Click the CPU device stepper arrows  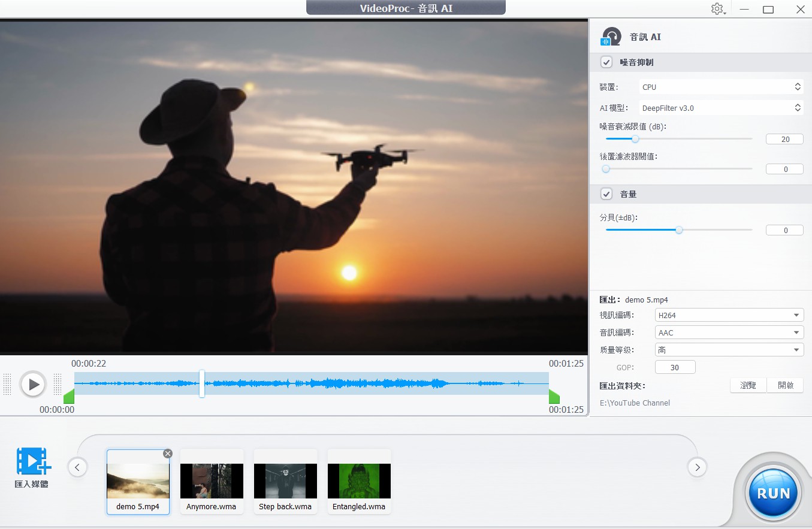(x=798, y=86)
